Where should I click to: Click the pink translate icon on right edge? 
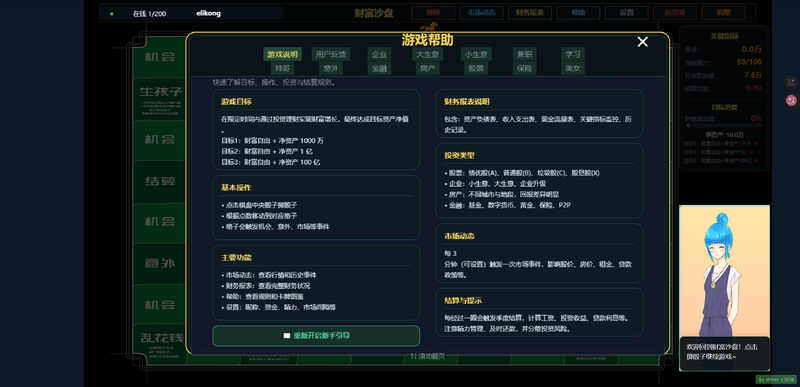tap(791, 100)
